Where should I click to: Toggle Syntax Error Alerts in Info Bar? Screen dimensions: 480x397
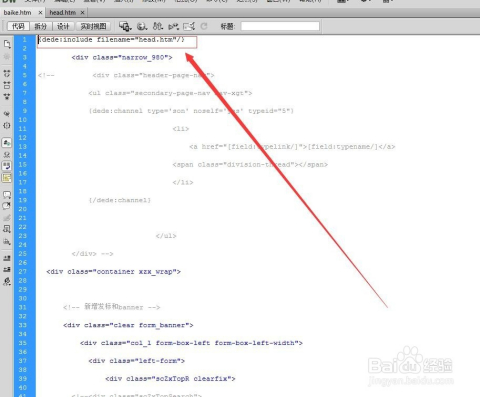pos(7,178)
